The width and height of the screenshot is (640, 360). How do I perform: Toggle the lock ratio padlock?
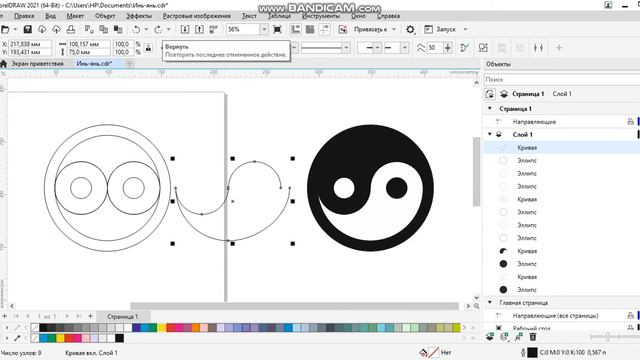click(149, 48)
